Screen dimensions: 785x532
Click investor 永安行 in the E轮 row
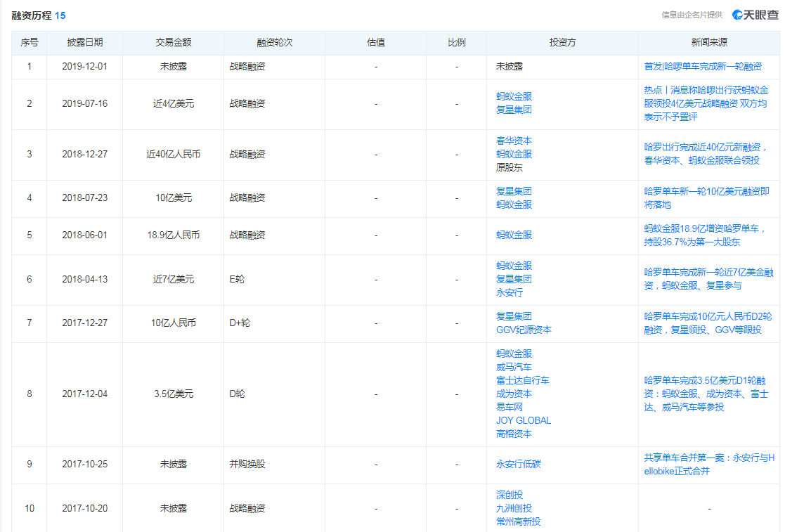pyautogui.click(x=509, y=292)
